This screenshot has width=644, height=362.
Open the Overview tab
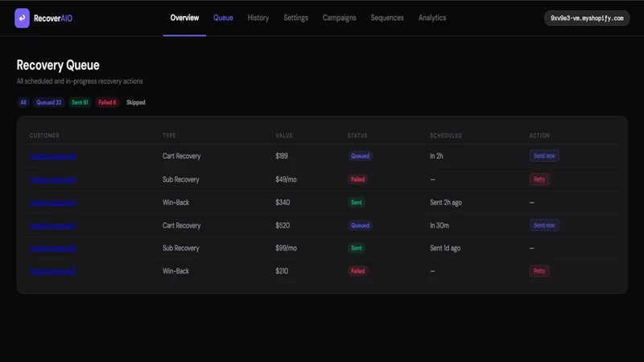pyautogui.click(x=184, y=18)
